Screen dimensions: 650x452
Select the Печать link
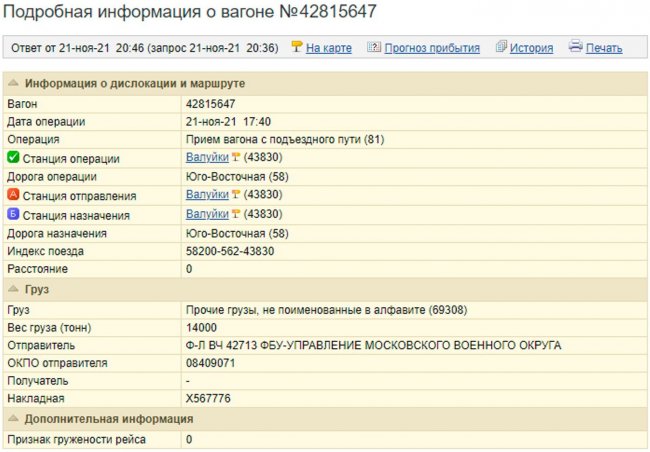tap(604, 48)
